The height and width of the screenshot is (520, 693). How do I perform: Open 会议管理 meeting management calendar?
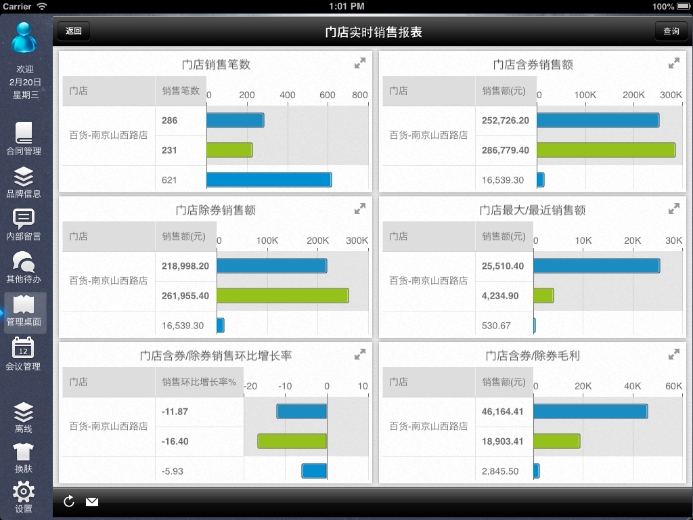tap(24, 354)
